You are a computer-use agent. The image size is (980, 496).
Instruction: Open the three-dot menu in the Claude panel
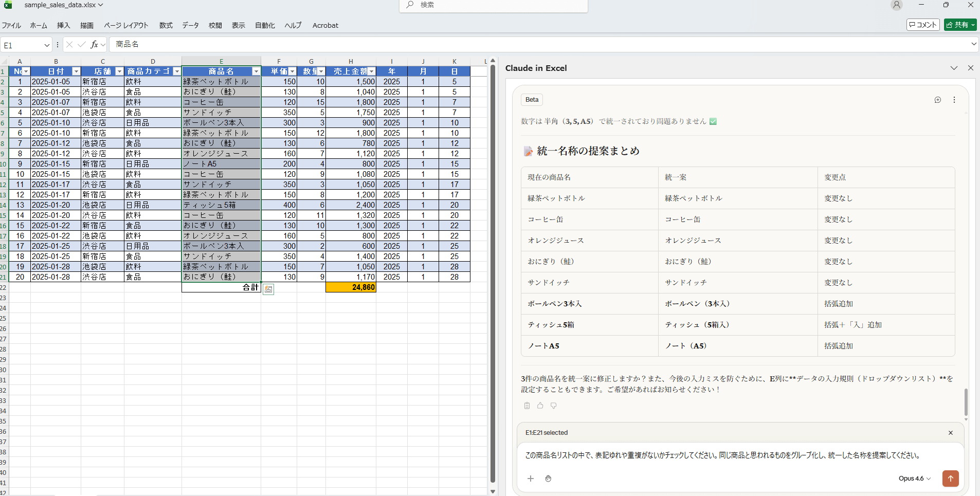click(954, 100)
